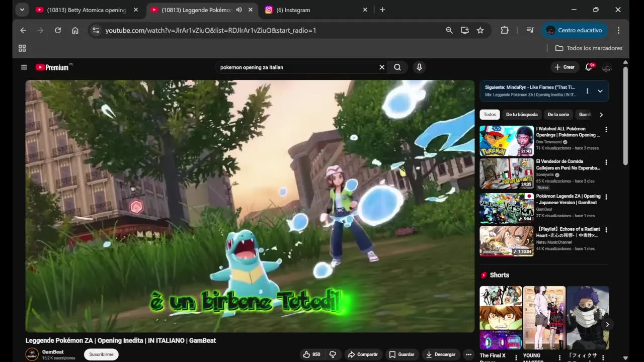The width and height of the screenshot is (644, 362).
Task: Reload the current page
Action: click(x=58, y=30)
